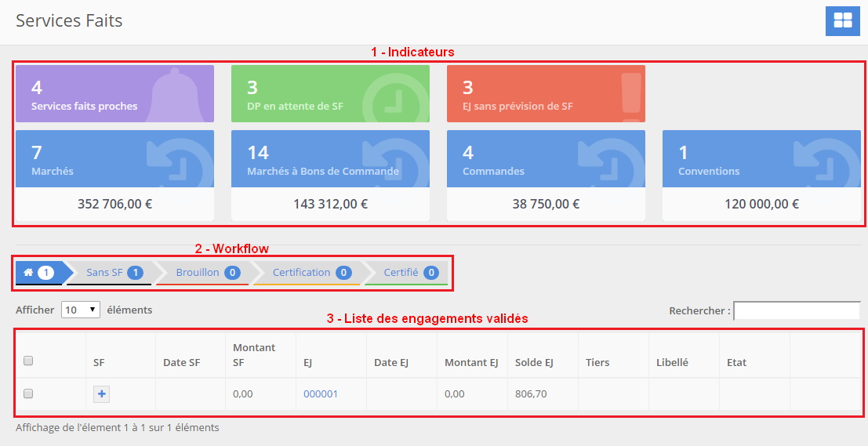Tick the select-all checkbox in table header
The height and width of the screenshot is (446, 868).
[28, 361]
